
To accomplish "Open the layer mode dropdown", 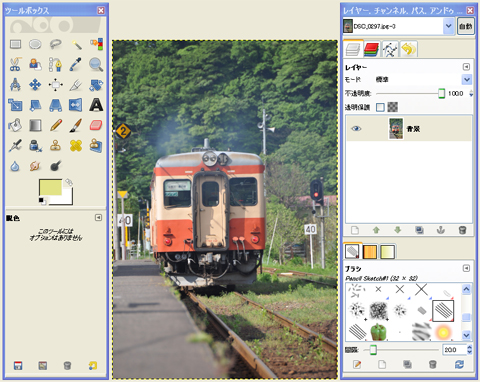I will pyautogui.click(x=467, y=80).
